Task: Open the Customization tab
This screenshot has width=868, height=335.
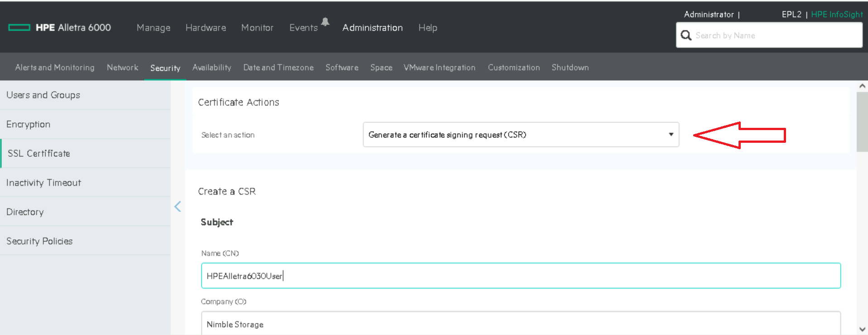Action: (x=513, y=67)
